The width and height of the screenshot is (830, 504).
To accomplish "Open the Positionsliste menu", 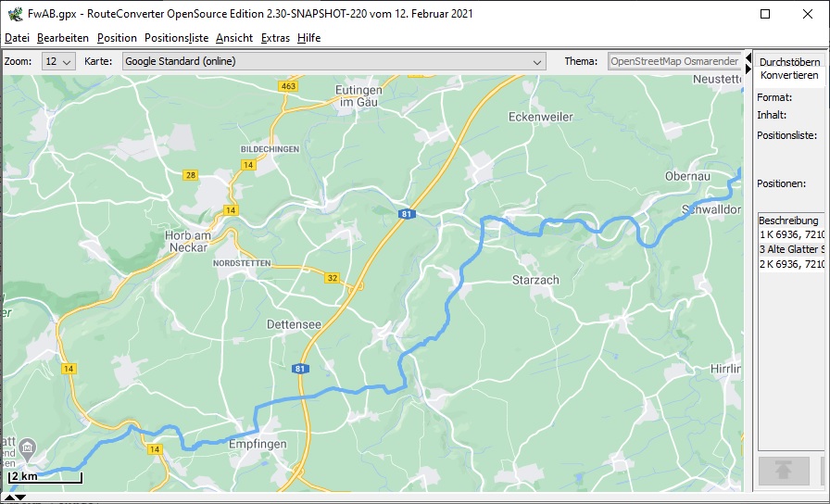I will click(176, 38).
